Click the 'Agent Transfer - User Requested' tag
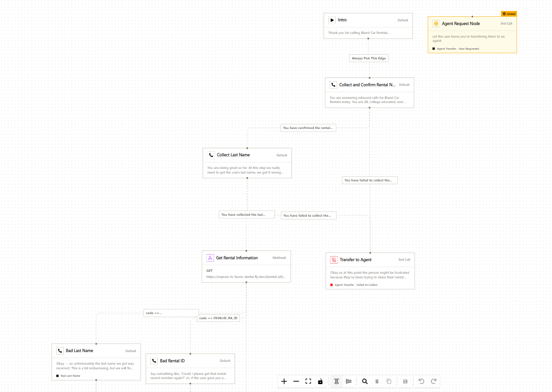The width and height of the screenshot is (552, 392). coord(458,49)
